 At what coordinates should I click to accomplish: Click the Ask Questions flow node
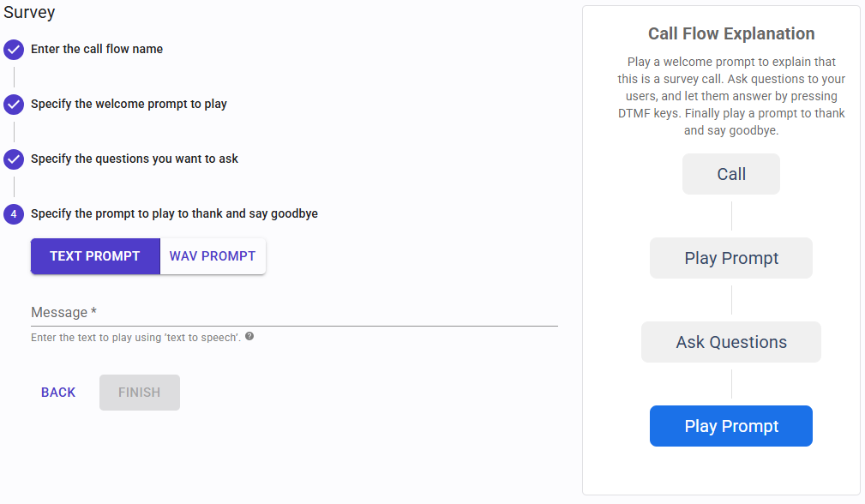coord(731,342)
